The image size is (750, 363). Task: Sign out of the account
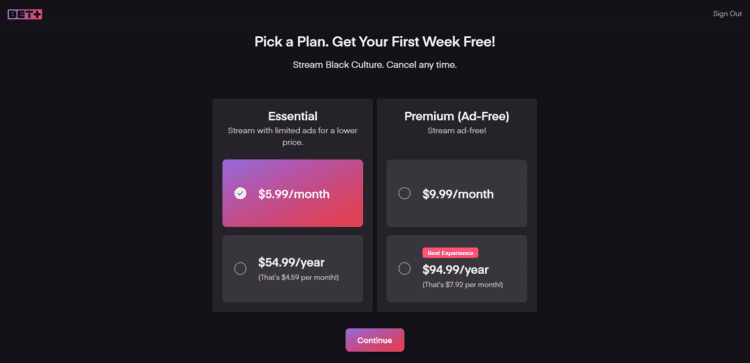[727, 14]
